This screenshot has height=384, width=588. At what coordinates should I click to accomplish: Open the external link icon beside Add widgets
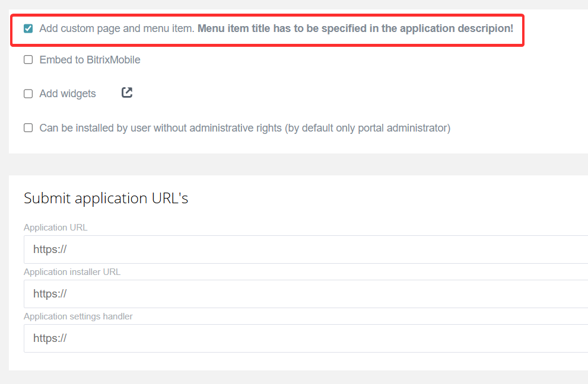(127, 92)
